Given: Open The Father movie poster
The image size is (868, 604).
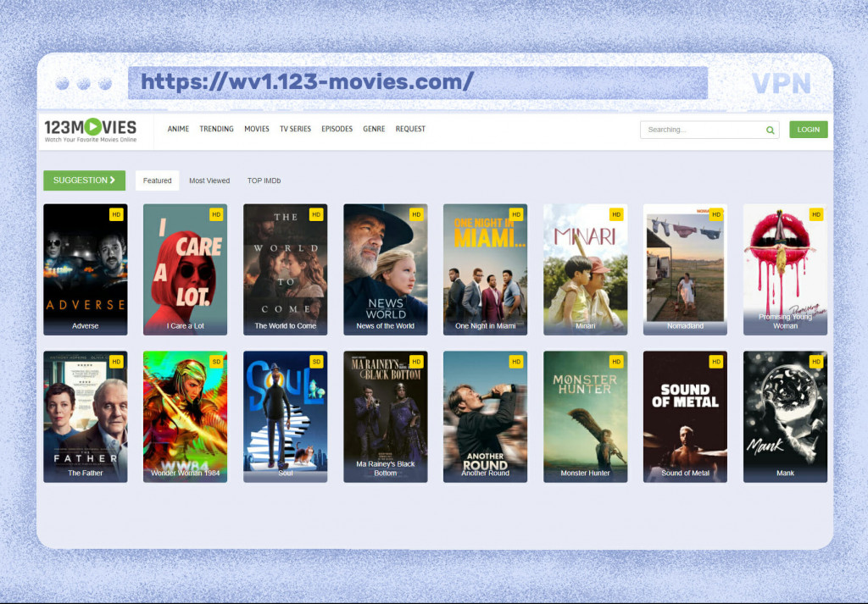Looking at the screenshot, I should [86, 417].
